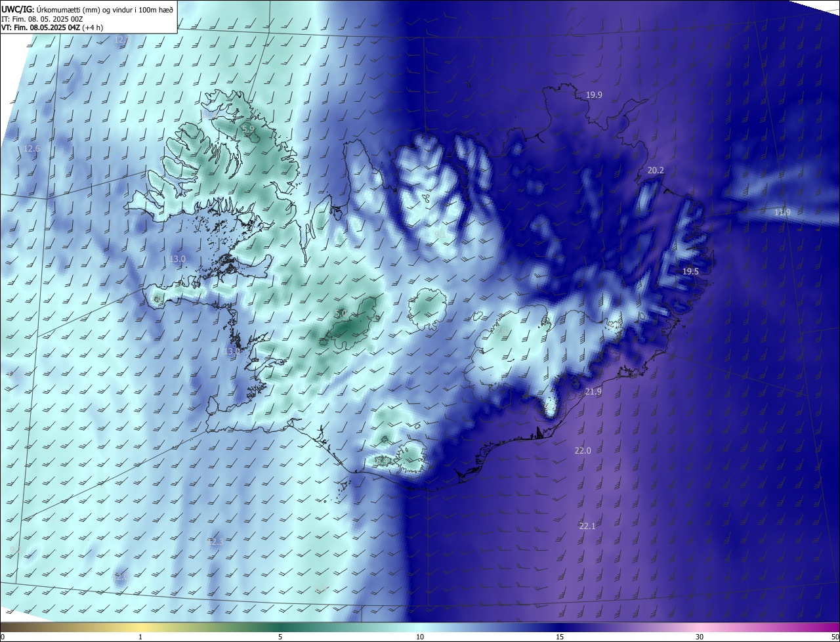Click the color bar tick labeled 50
The image size is (840, 642).
coord(835,637)
